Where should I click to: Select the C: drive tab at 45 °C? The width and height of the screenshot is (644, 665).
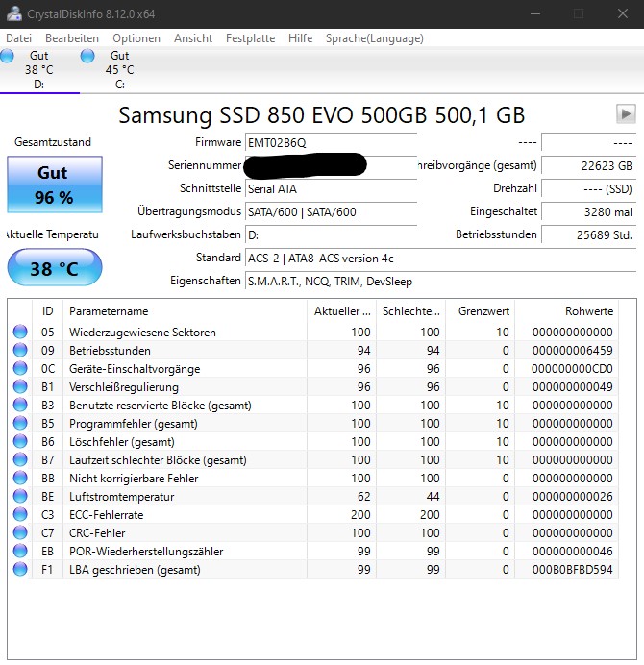(119, 69)
